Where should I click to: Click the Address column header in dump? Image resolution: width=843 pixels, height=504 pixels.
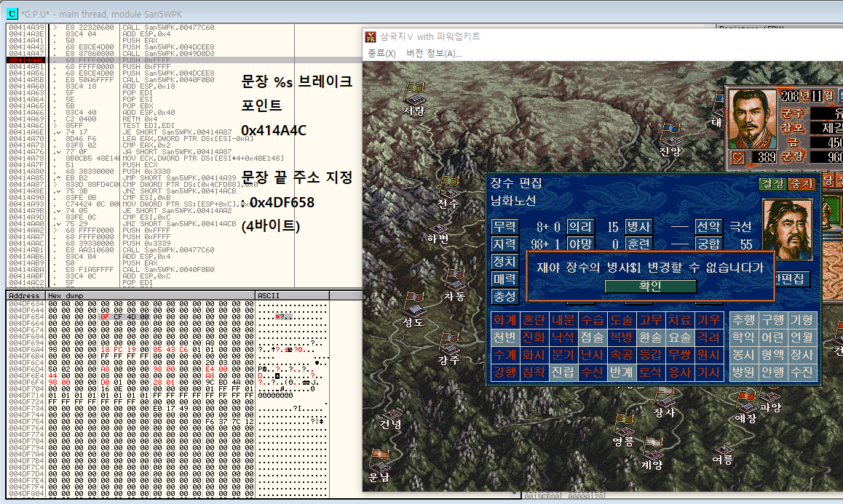(25, 295)
